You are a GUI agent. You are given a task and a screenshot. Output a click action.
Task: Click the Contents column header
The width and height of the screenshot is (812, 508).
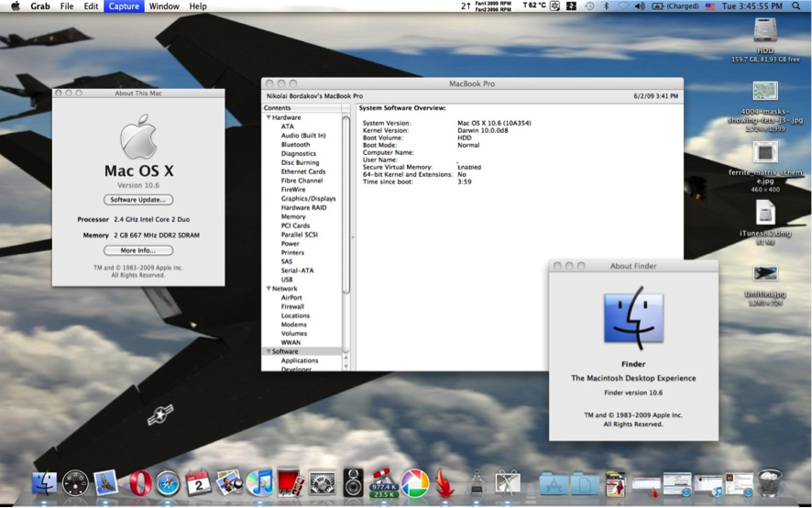302,108
